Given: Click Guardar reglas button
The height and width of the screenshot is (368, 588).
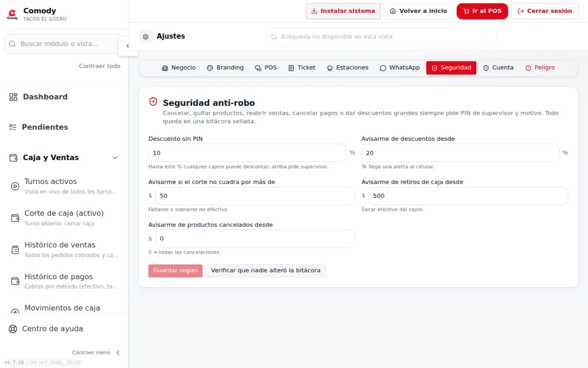Looking at the screenshot, I should click(175, 271).
